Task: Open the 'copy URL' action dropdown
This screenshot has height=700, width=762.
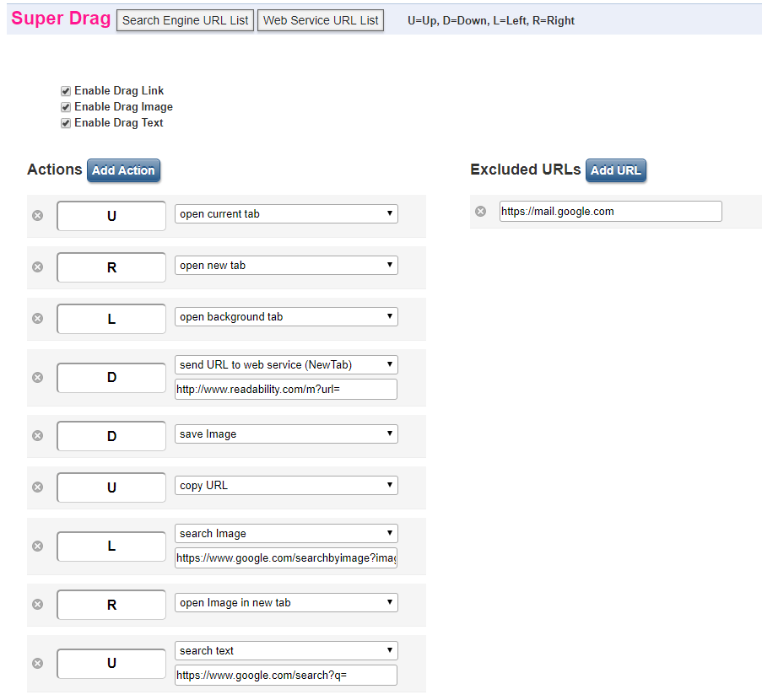Action: click(286, 485)
